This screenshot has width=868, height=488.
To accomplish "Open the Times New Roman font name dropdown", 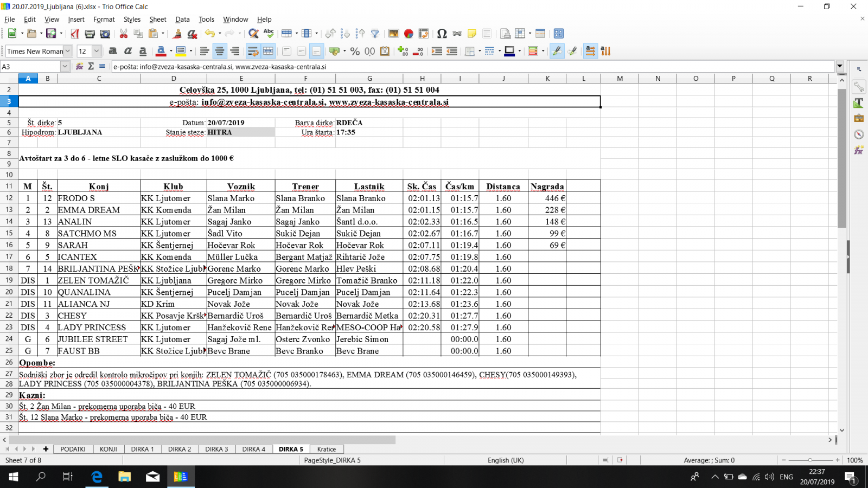I will pyautogui.click(x=68, y=51).
